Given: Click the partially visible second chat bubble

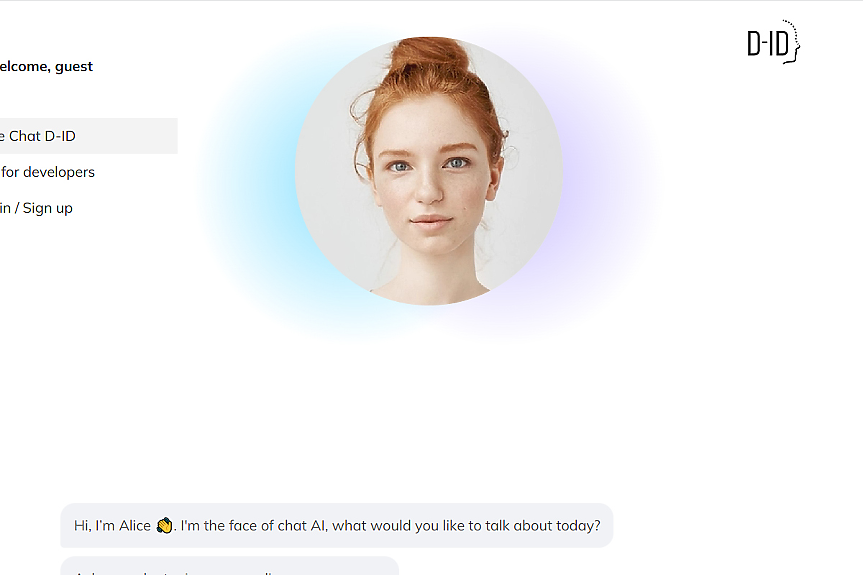Looking at the screenshot, I should [229, 566].
